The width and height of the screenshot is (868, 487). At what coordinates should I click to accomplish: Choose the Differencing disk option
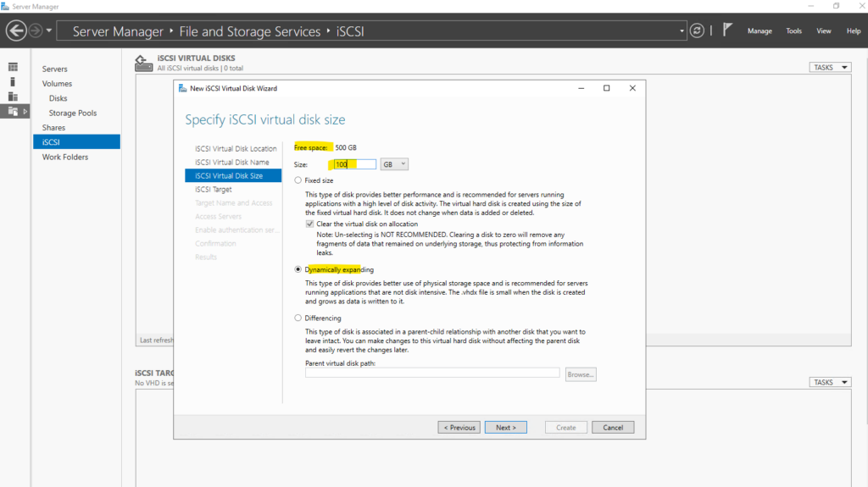click(298, 318)
